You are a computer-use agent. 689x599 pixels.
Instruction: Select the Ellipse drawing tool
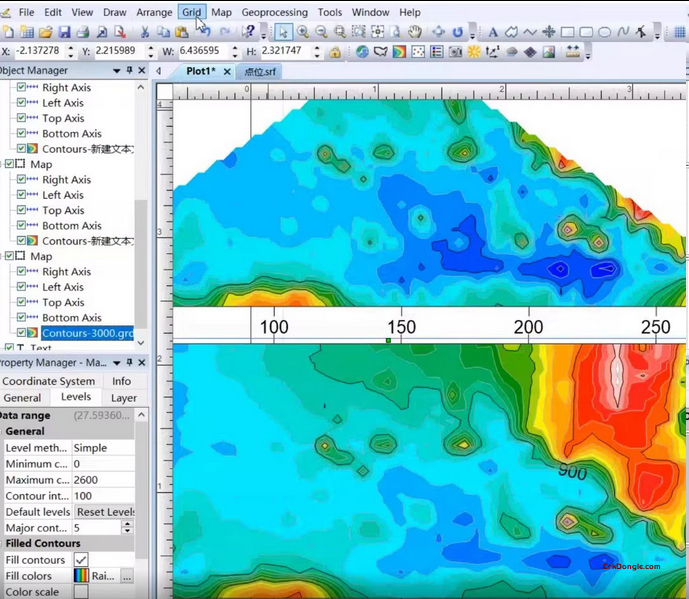click(606, 32)
